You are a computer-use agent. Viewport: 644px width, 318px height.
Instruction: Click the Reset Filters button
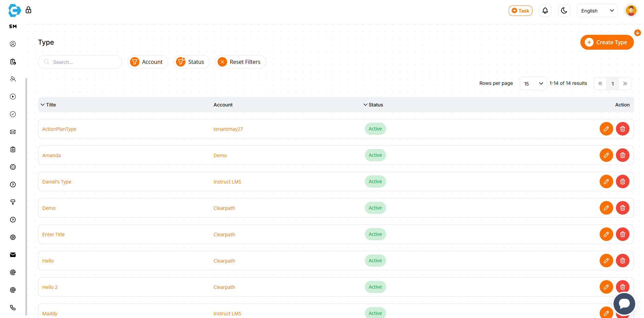click(241, 62)
